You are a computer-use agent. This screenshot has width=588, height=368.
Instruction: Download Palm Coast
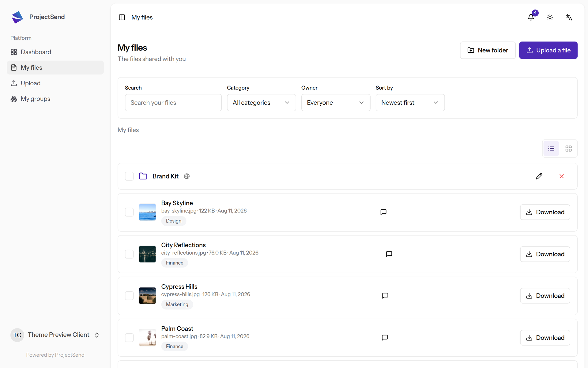click(545, 338)
